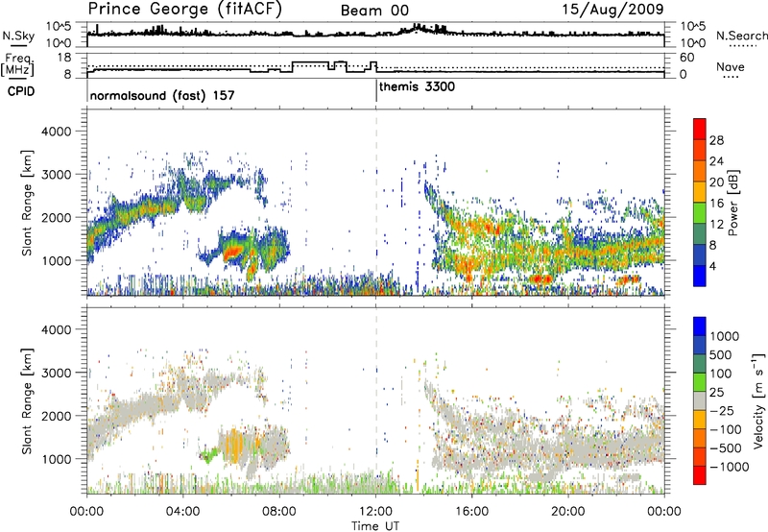Click the 16 label on the Power colorbar
The image size is (768, 532).
click(x=716, y=204)
